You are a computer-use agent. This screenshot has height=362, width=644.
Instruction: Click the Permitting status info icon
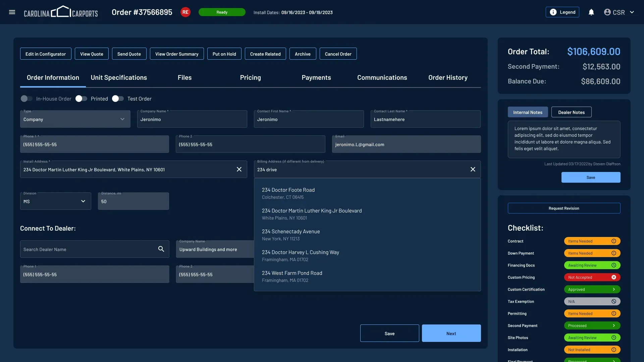pyautogui.click(x=614, y=313)
